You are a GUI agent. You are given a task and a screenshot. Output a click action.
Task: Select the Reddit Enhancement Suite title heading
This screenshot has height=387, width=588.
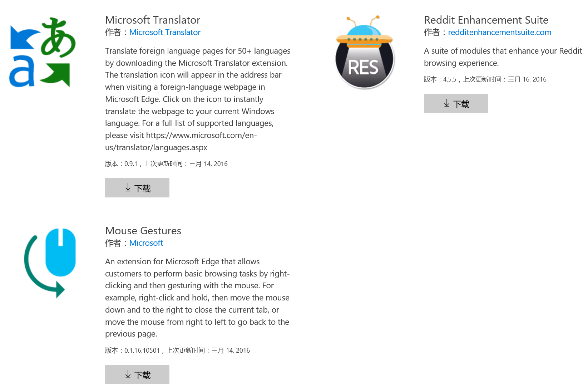point(486,20)
